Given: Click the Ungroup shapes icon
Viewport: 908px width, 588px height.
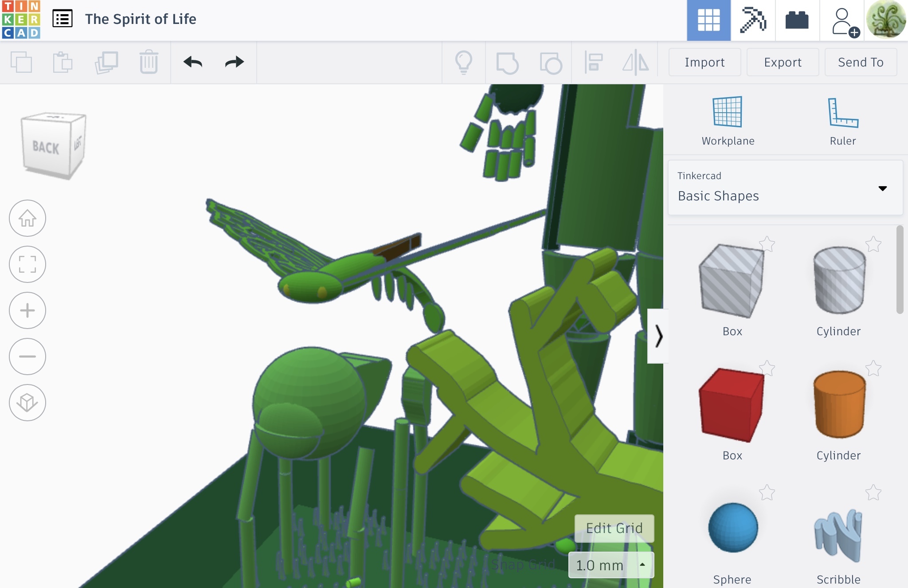Looking at the screenshot, I should [551, 63].
